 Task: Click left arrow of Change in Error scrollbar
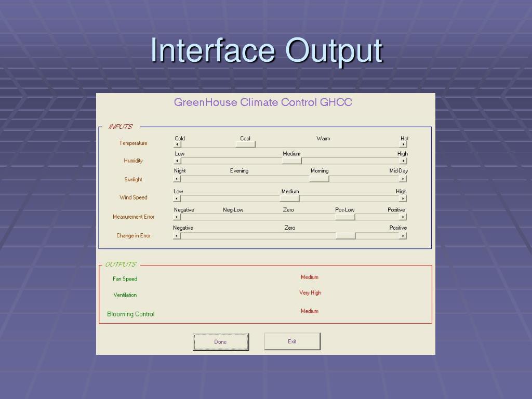(177, 236)
